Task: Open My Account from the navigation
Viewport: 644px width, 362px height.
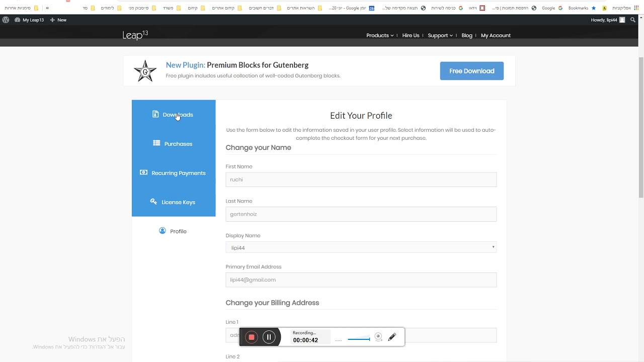Action: coord(496,35)
